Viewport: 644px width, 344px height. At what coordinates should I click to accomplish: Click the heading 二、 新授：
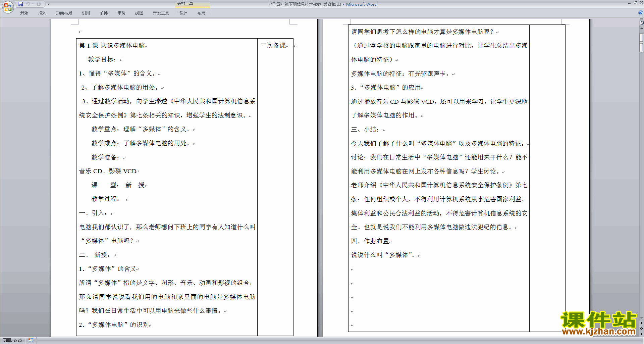95,255
